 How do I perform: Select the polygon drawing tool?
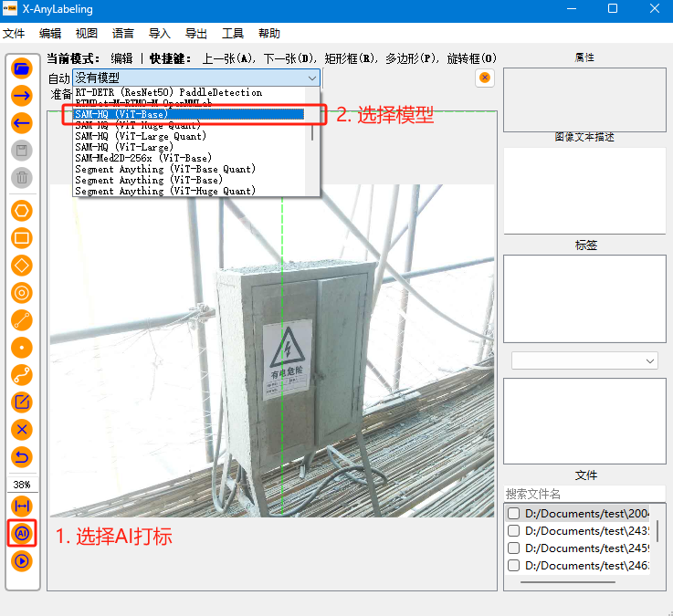click(x=22, y=211)
